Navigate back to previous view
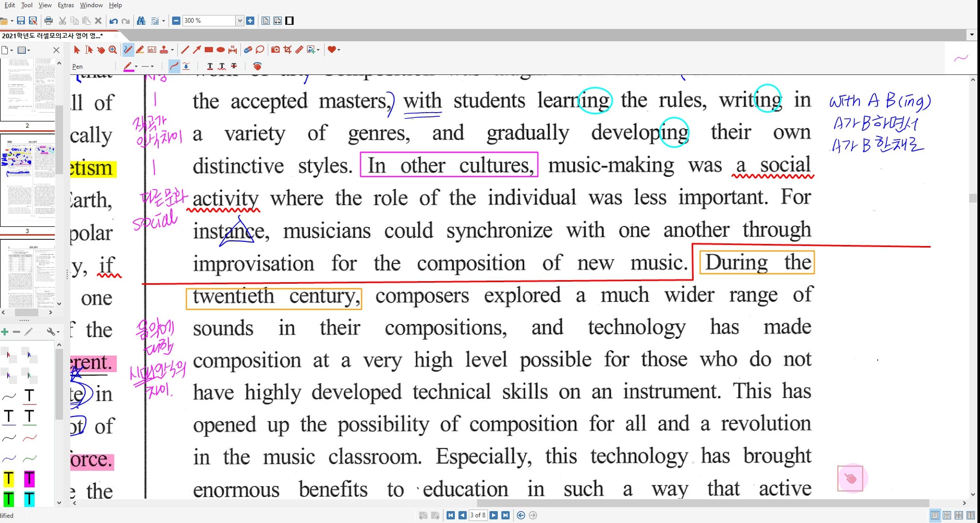 coord(521,515)
